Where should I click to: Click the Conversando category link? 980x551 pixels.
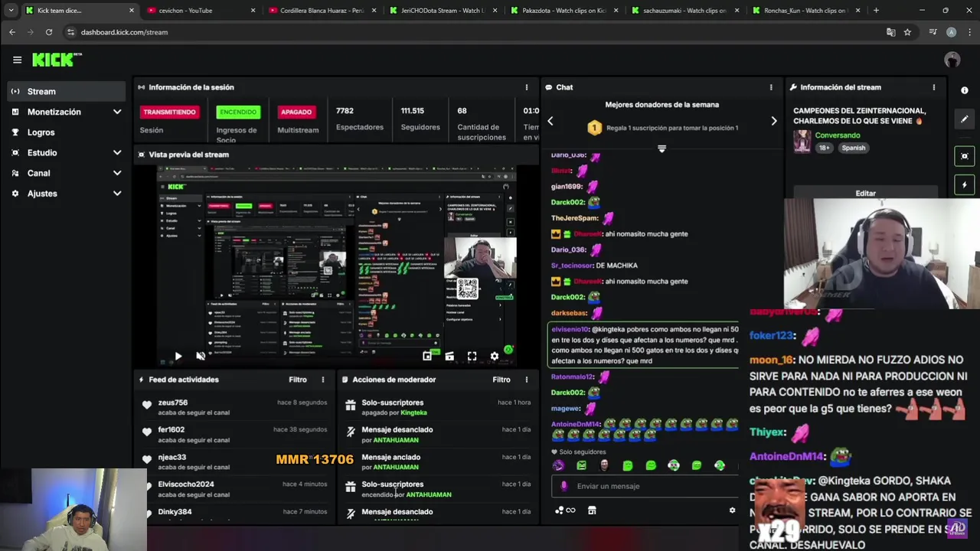point(838,135)
